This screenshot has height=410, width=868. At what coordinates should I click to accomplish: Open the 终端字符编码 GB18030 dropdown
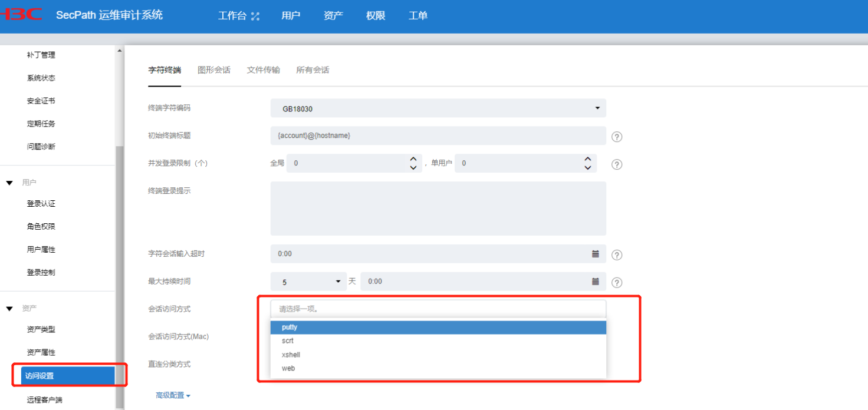pos(438,108)
